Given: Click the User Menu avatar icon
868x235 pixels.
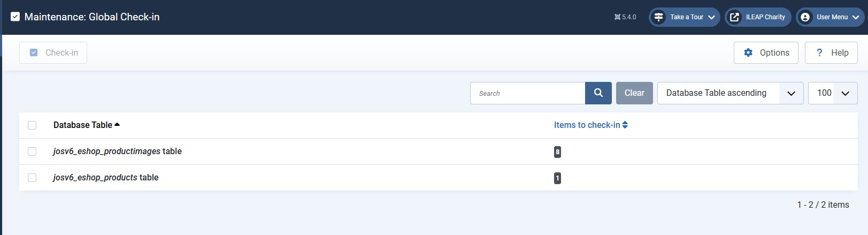Looking at the screenshot, I should coord(805,17).
